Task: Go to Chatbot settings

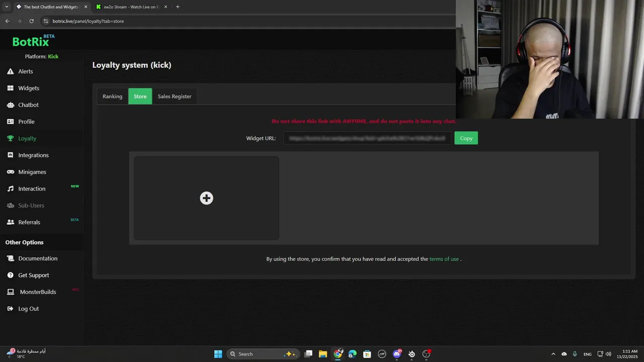Action: (28, 105)
